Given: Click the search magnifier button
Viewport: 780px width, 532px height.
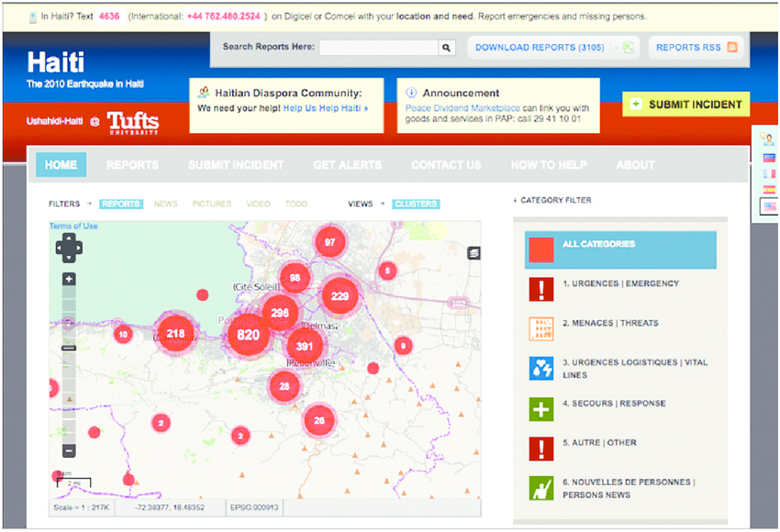Looking at the screenshot, I should tap(446, 48).
